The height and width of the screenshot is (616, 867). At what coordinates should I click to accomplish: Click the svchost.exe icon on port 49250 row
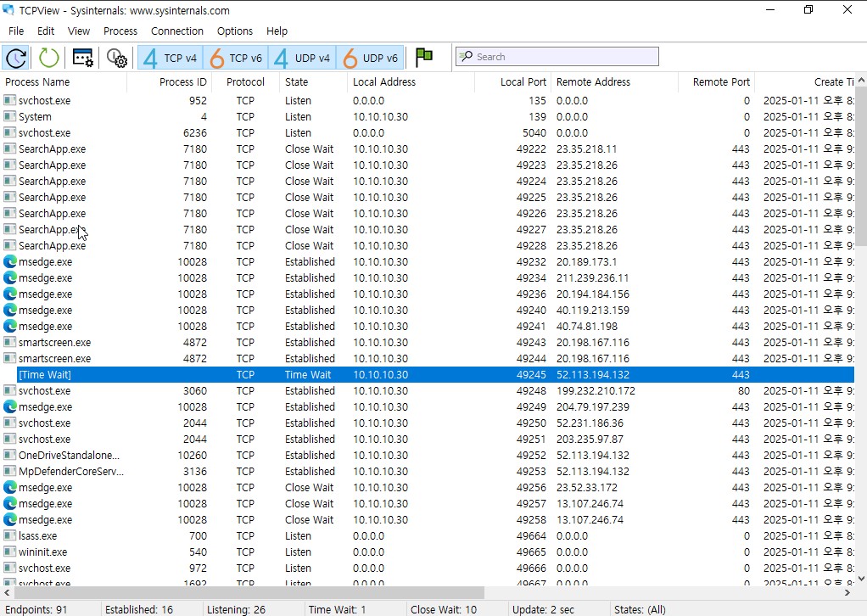pos(9,423)
